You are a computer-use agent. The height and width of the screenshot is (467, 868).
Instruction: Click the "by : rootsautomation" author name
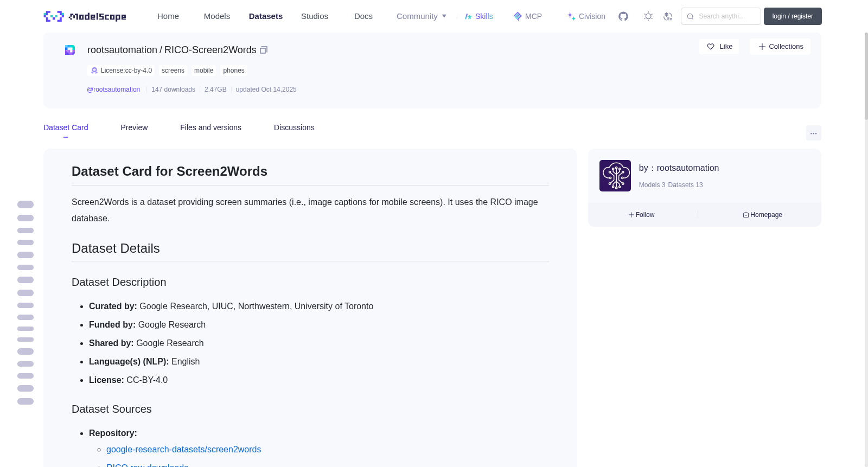point(679,168)
